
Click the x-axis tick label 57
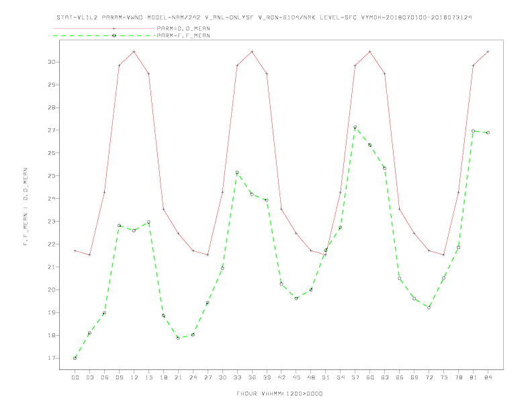[x=355, y=377]
